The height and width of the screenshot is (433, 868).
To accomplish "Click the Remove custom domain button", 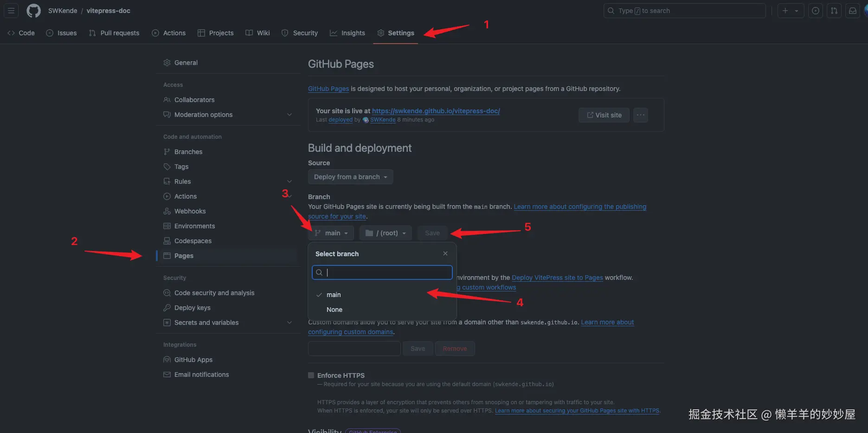I will pos(455,349).
